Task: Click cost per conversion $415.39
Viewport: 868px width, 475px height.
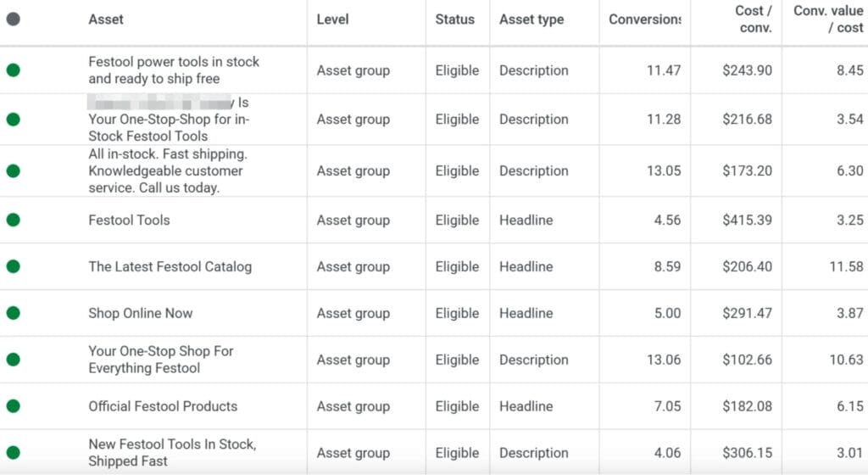Action: coord(747,220)
